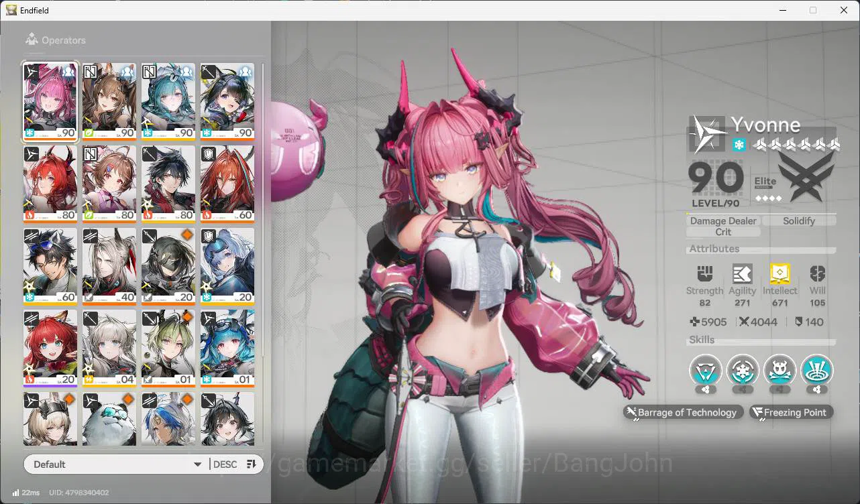Select the dark-skinned blue-white haired operator card
The image size is (860, 504).
click(168, 420)
